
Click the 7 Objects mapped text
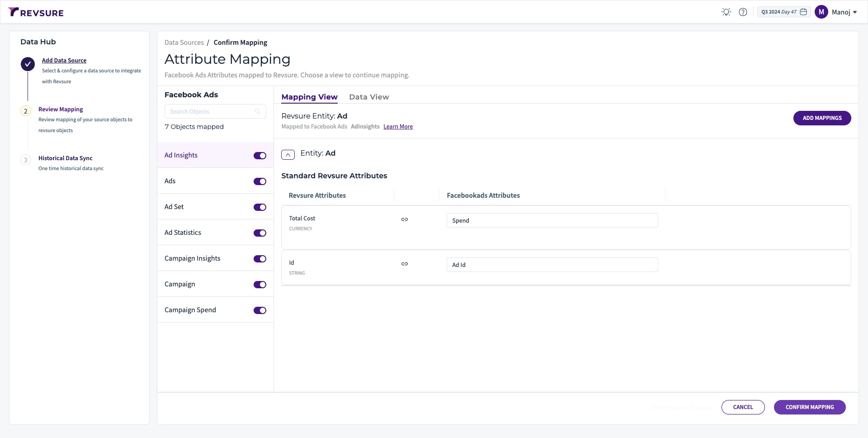tap(194, 127)
